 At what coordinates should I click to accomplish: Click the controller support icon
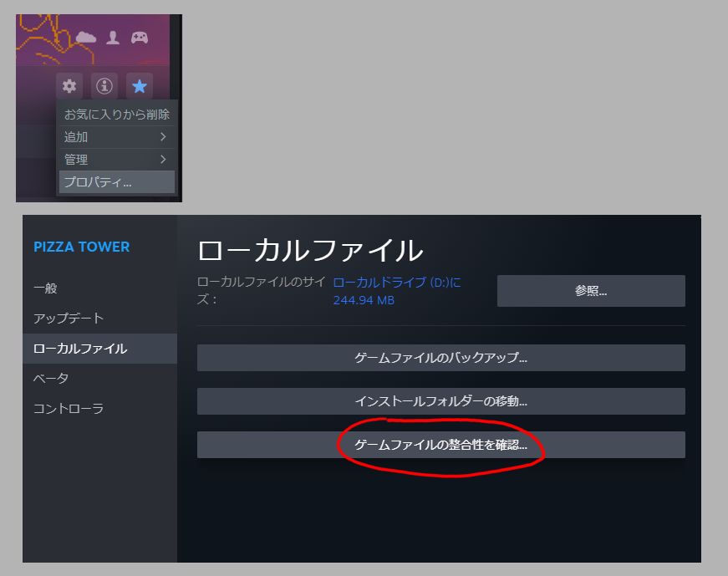click(x=140, y=37)
